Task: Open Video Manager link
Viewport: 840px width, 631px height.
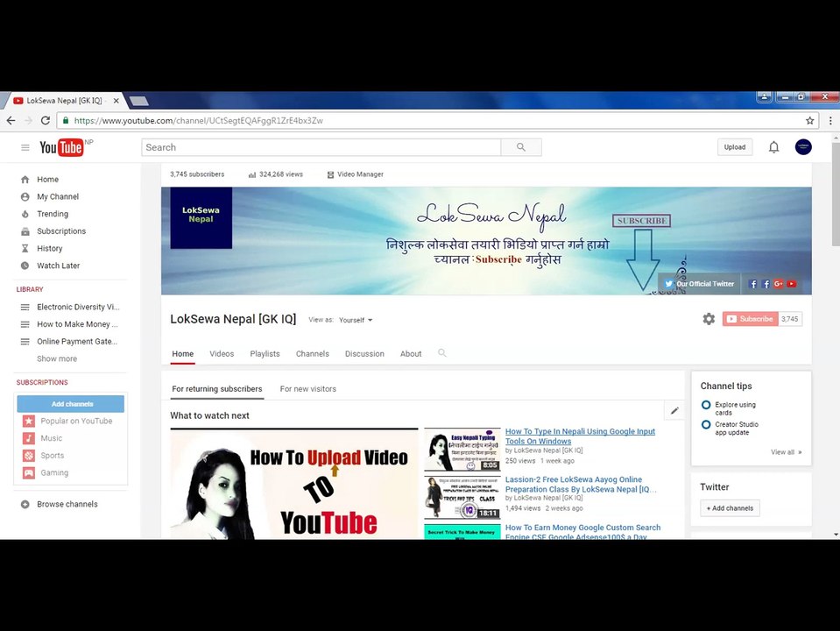Action: coord(355,174)
